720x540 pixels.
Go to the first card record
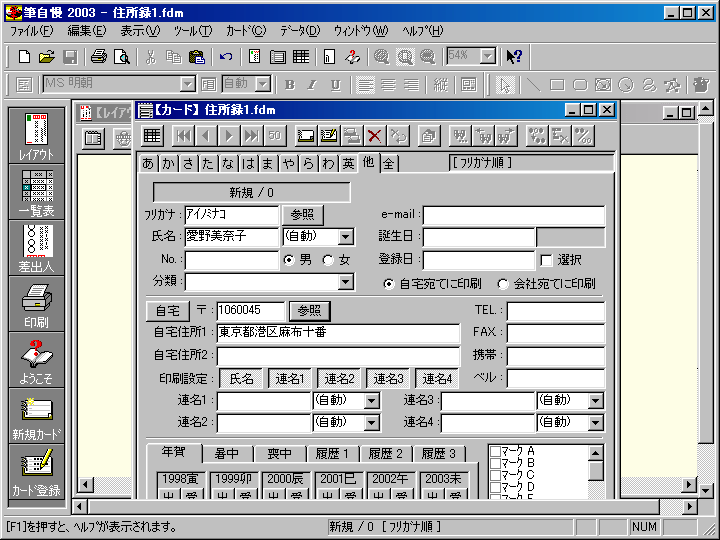point(183,136)
